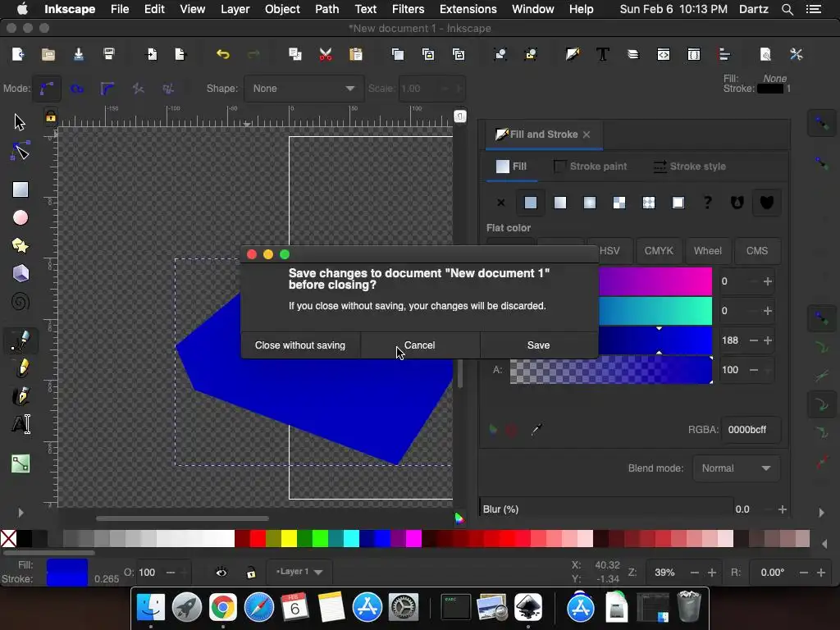Open the Shape dropdown
This screenshot has height=630, width=840.
tap(304, 89)
